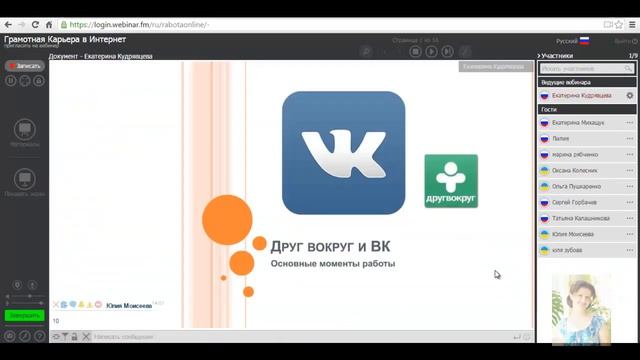Go back in the browser
The height and width of the screenshot is (360, 640).
click(x=8, y=25)
